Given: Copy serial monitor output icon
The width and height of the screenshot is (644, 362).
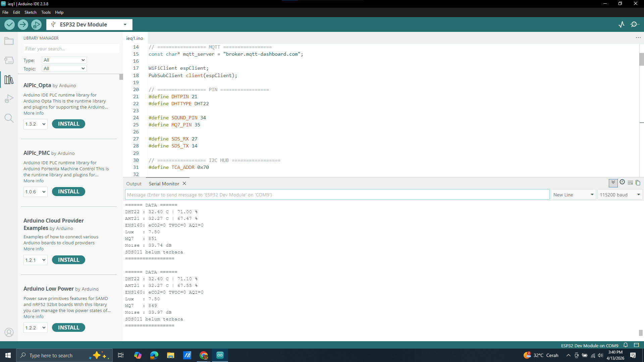Looking at the screenshot, I should (x=638, y=183).
